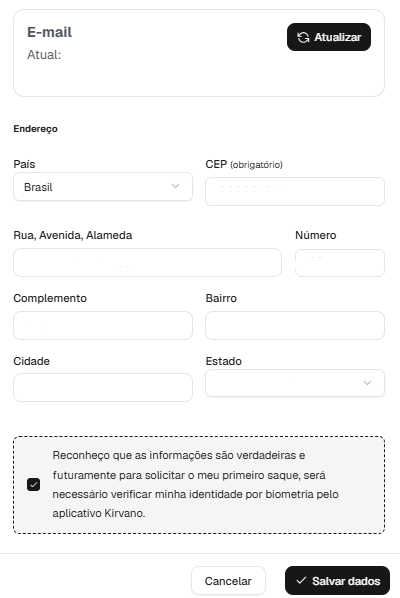
Task: Click the CEP obrigatório label
Action: click(244, 164)
